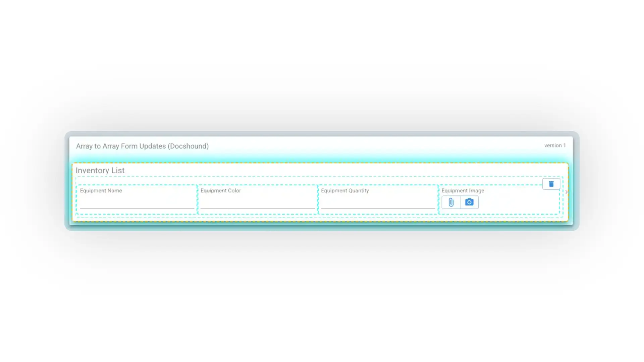Open the camera capture icon

click(x=469, y=202)
